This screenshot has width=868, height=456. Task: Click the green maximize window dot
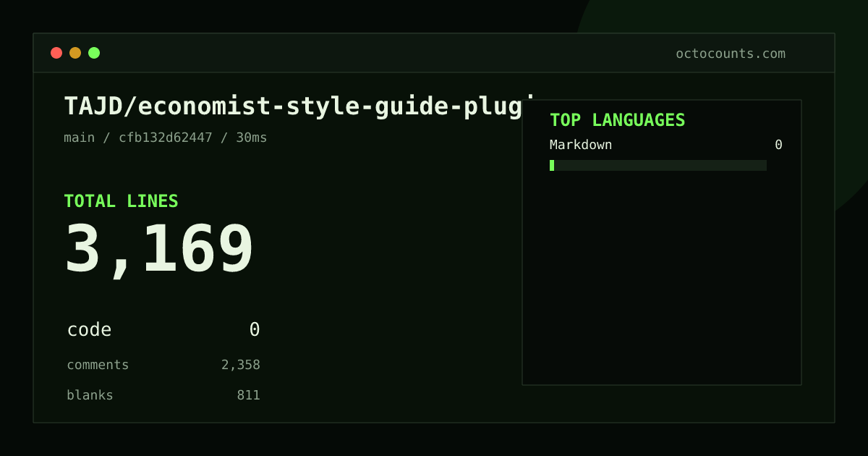(x=94, y=53)
